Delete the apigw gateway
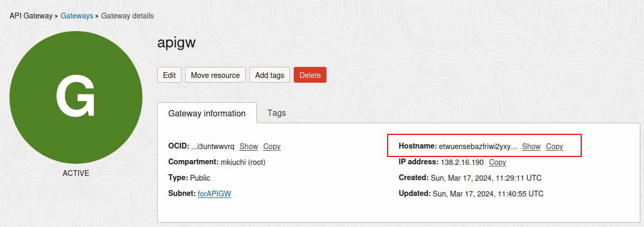 click(310, 75)
